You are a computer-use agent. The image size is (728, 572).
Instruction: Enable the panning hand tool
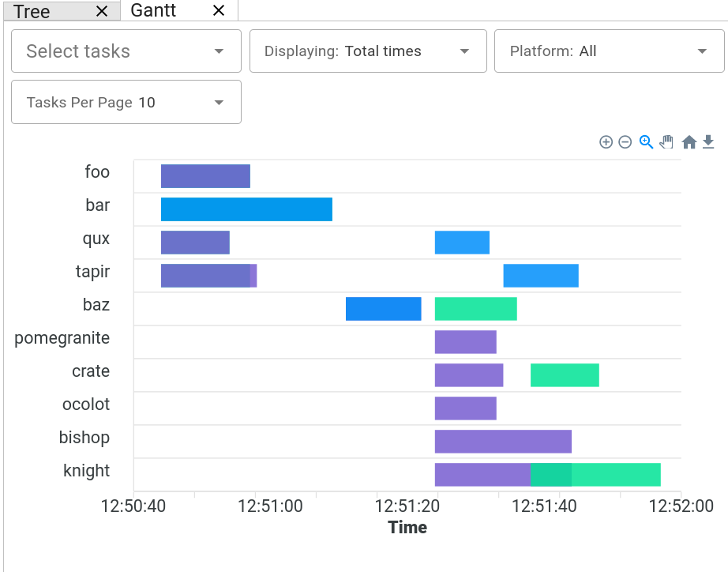(x=666, y=142)
